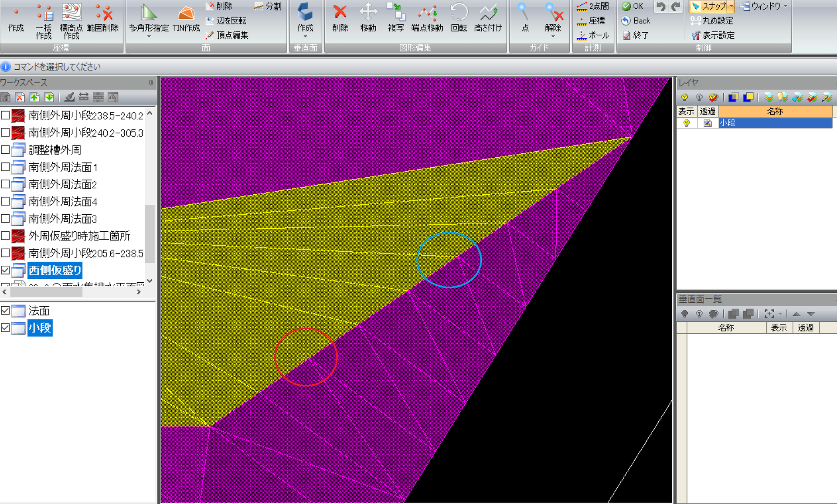
Task: Open the スナップ dropdown arrow
Action: (x=731, y=6)
